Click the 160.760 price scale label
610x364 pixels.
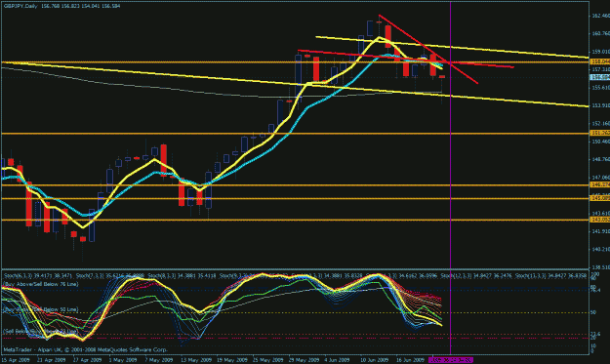tap(600, 34)
